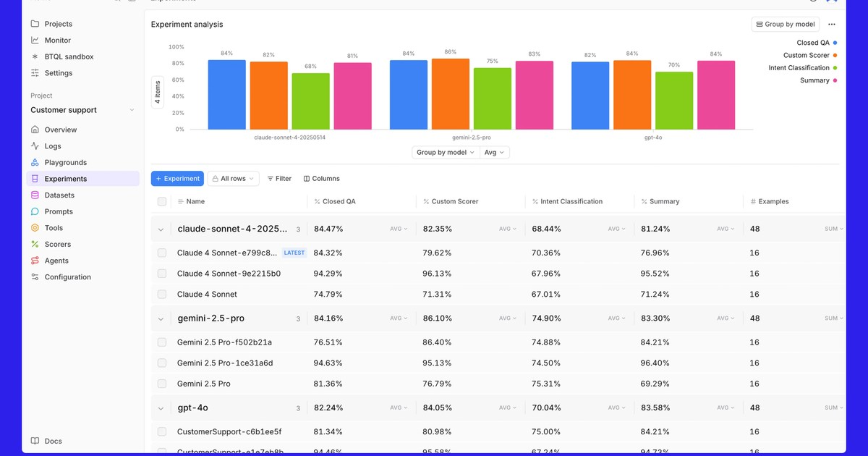Viewport: 868px width, 456px height.
Task: Click the Prompts chat bubble icon
Action: (35, 211)
